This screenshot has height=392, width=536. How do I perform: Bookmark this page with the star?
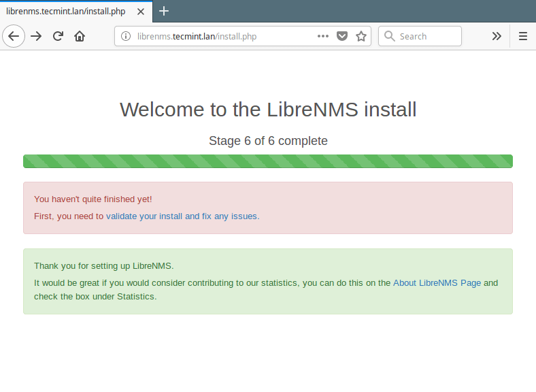(361, 36)
